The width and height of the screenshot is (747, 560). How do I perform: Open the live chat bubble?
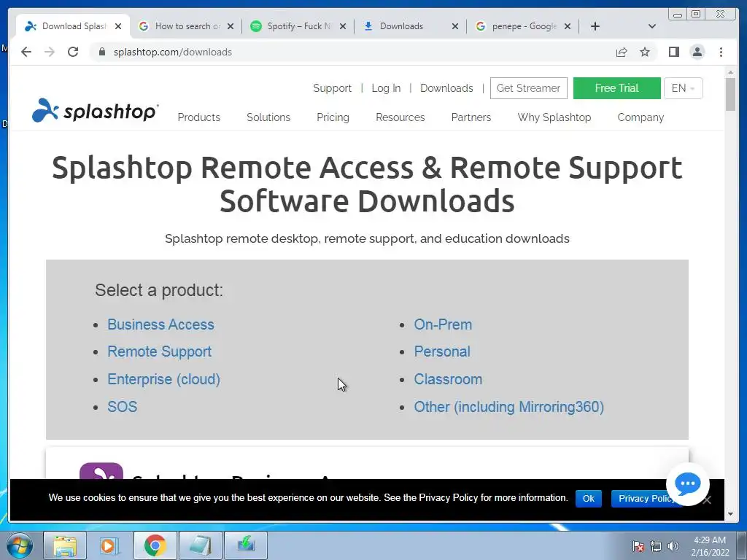[x=687, y=484]
